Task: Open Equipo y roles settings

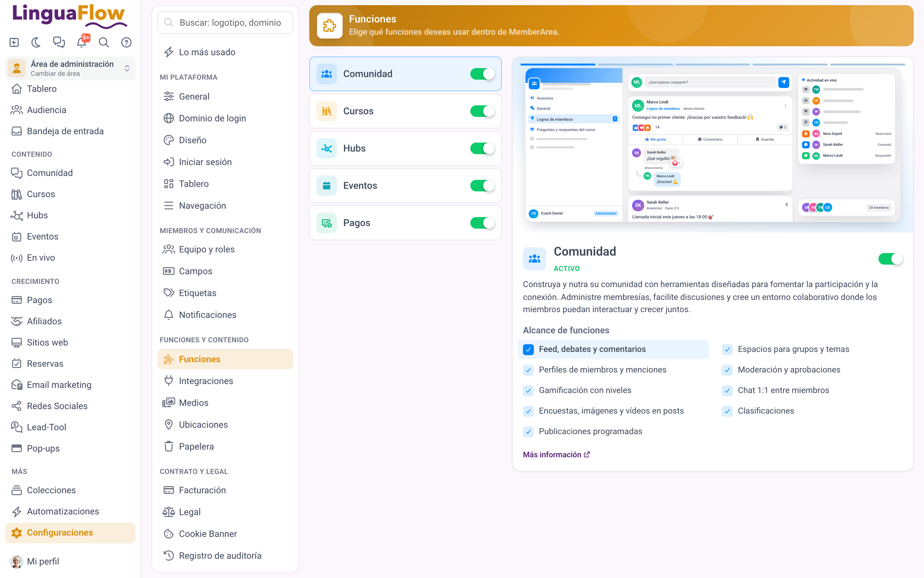Action: [x=225, y=250]
